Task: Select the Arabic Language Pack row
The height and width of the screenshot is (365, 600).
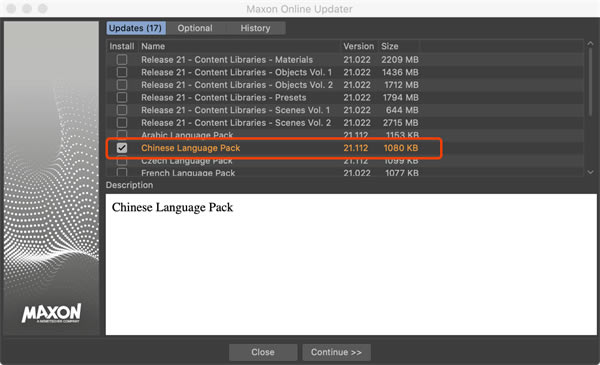Action: [345, 134]
